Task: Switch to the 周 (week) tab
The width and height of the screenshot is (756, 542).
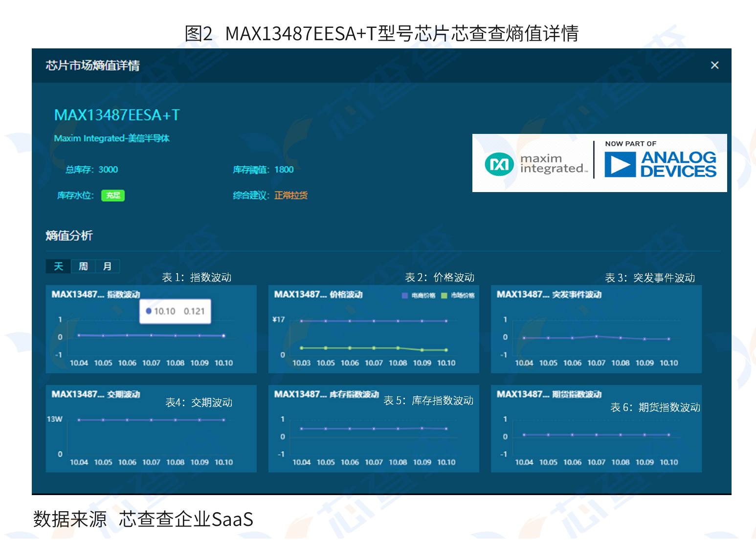Action: point(83,266)
